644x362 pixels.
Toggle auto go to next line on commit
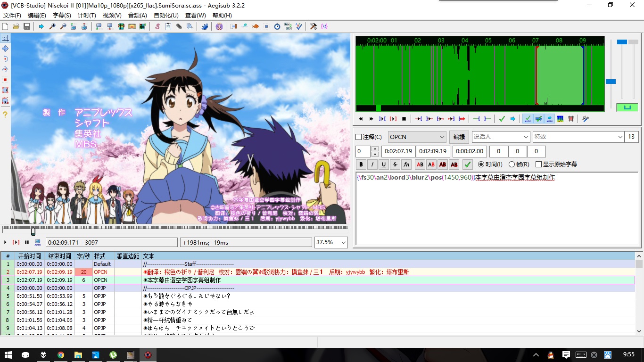(x=538, y=119)
